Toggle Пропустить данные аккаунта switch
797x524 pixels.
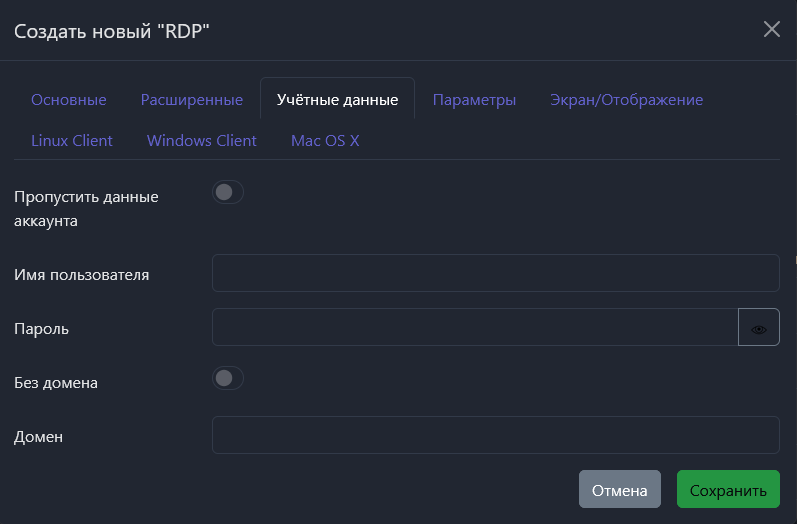[x=228, y=192]
